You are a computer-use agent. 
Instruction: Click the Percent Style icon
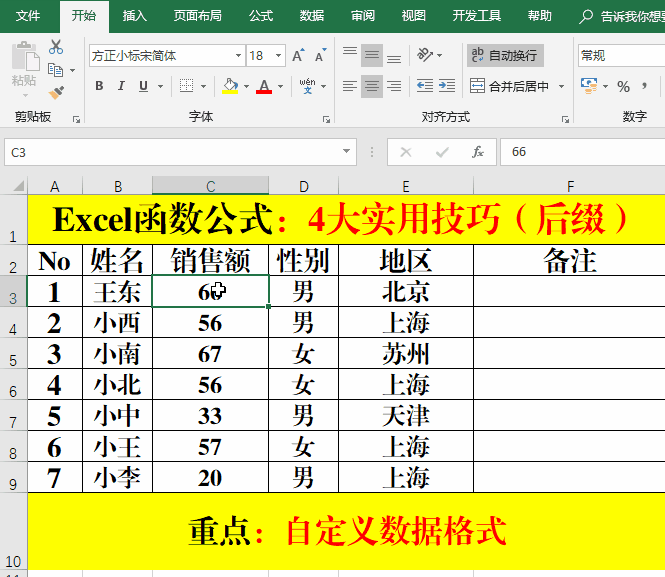pyautogui.click(x=623, y=86)
